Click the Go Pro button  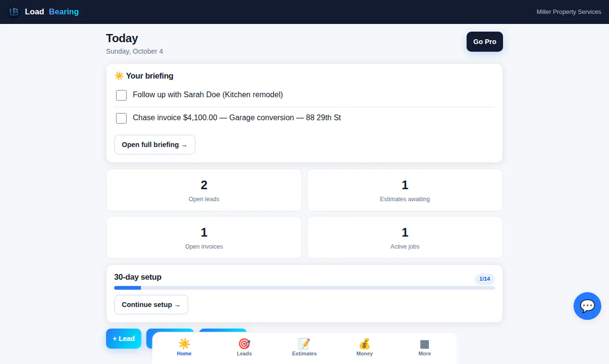[x=485, y=42]
